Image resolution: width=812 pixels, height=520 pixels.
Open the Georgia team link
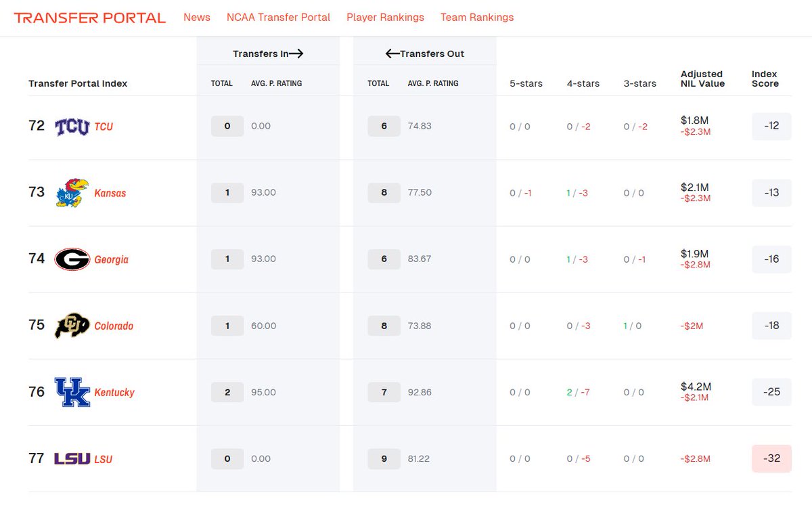click(111, 259)
